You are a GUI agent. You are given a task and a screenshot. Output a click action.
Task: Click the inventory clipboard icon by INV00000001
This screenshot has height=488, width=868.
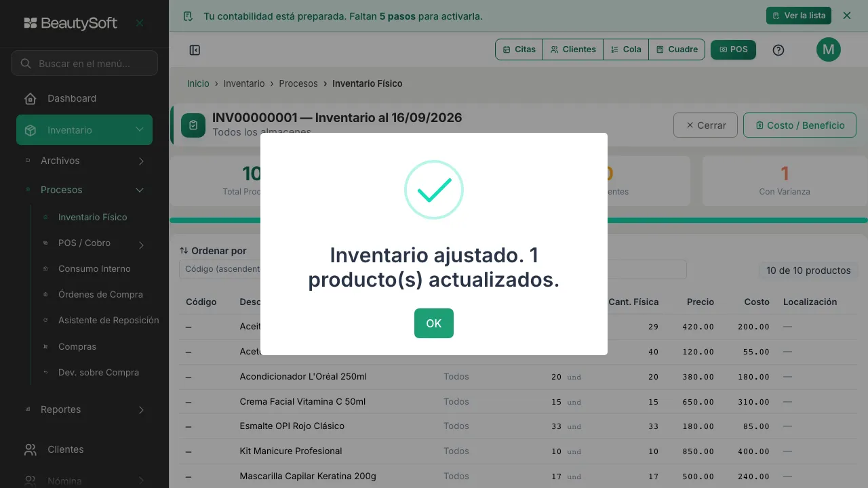click(193, 125)
